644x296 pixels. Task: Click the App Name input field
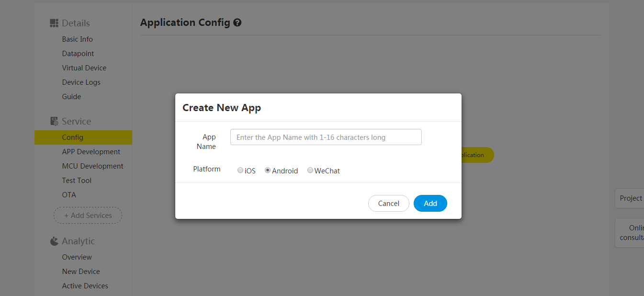tap(326, 137)
